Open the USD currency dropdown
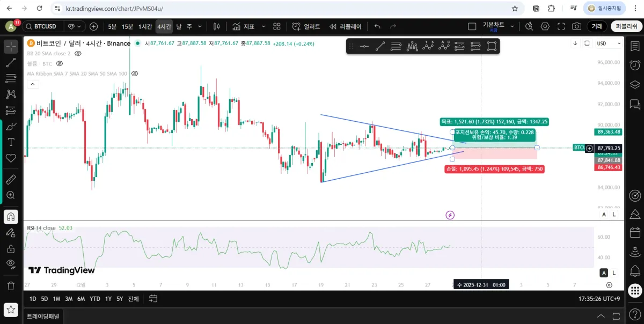 click(609, 43)
